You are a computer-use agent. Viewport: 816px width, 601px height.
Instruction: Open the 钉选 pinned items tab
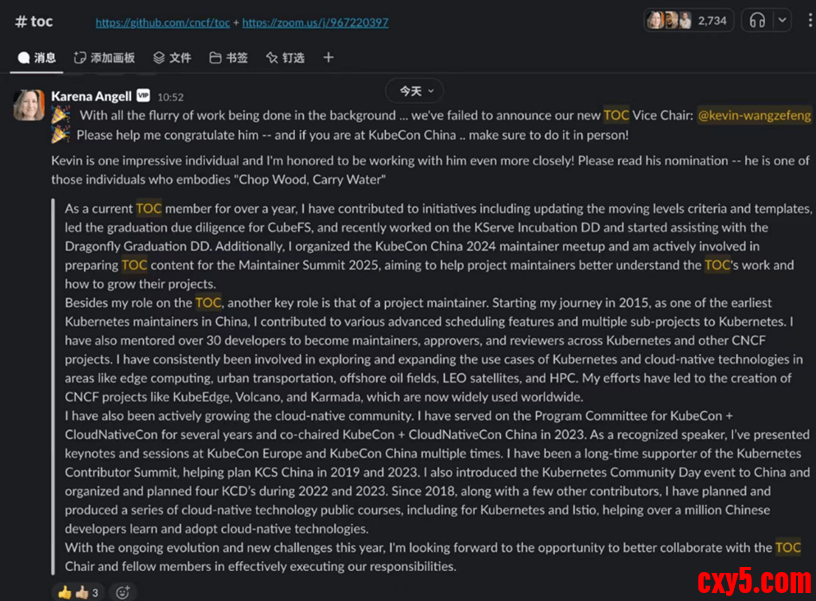tap(285, 58)
